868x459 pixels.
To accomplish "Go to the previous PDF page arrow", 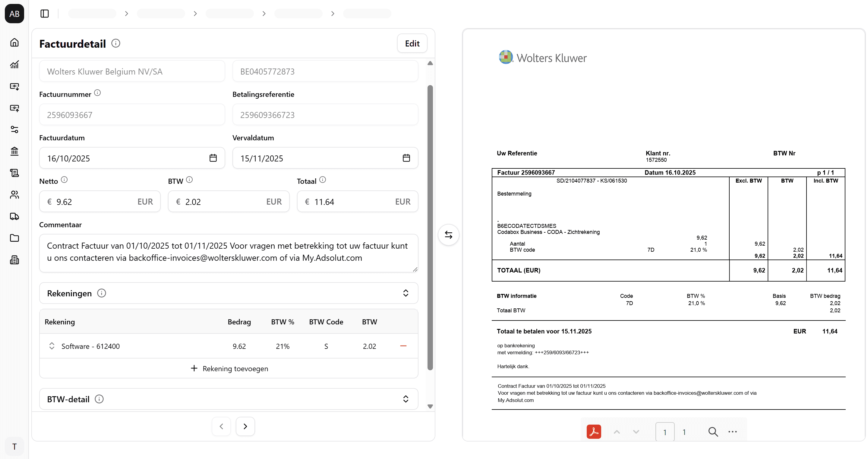I will 617,432.
